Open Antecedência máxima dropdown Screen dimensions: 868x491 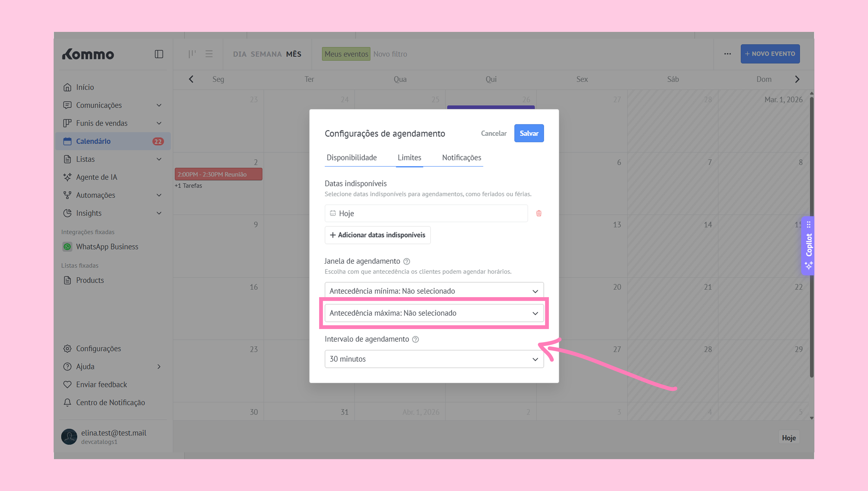[434, 313]
